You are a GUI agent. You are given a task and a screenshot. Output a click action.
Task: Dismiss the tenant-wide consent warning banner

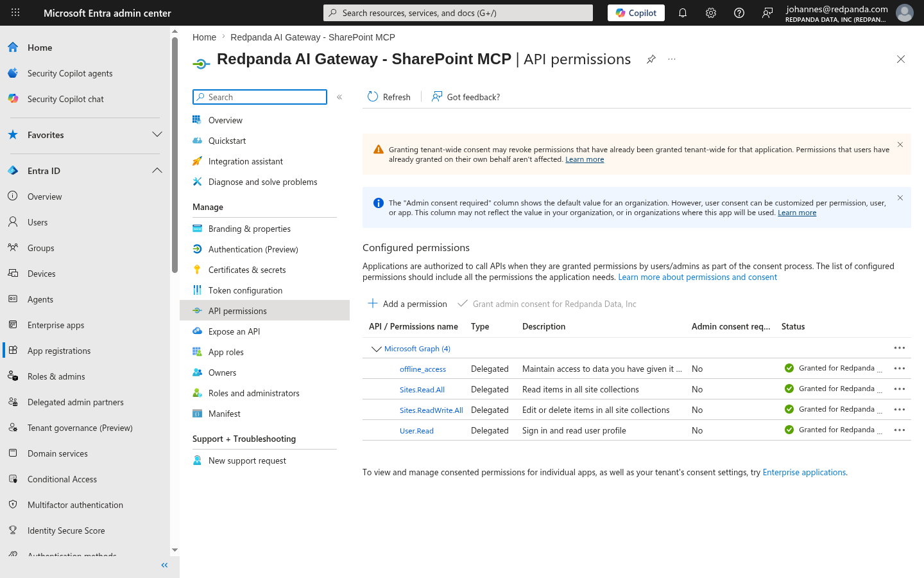click(900, 144)
